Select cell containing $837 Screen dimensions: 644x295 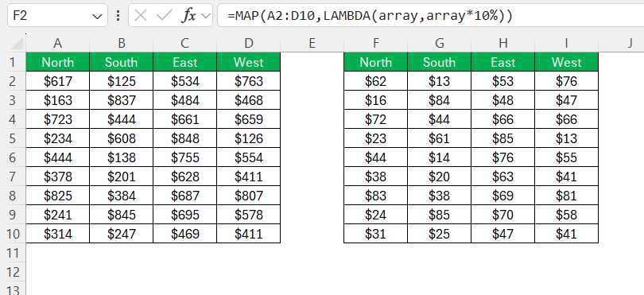point(121,100)
